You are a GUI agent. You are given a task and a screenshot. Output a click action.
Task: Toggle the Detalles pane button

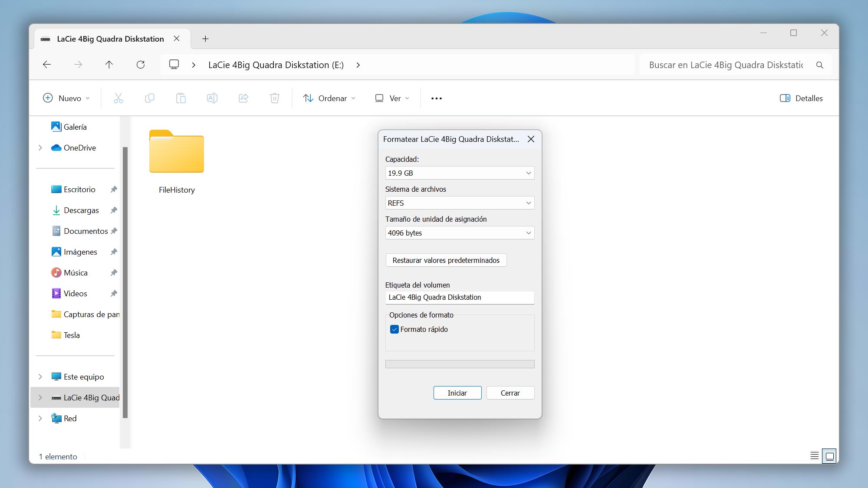click(x=801, y=98)
